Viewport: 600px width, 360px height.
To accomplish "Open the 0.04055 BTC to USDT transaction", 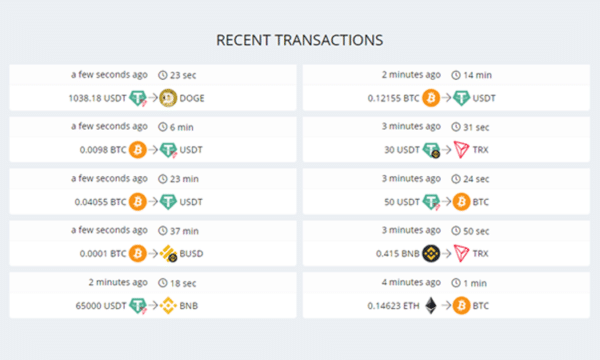I will click(153, 191).
